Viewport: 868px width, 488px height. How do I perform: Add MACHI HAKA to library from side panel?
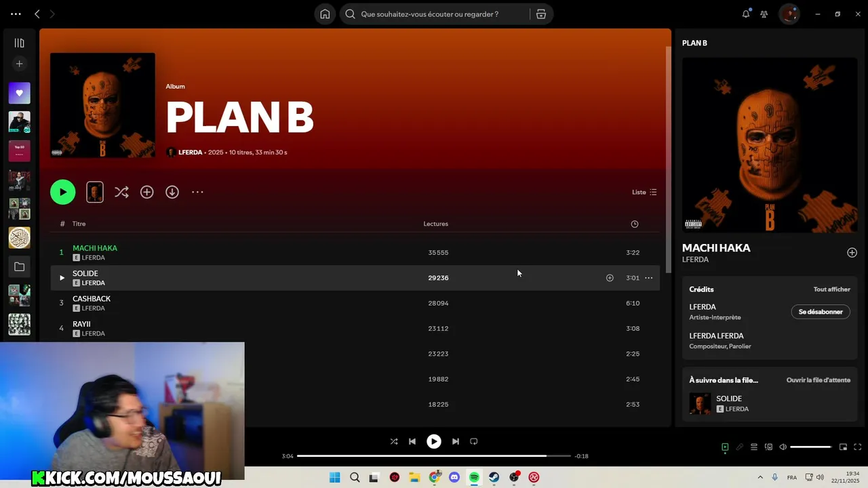[852, 253]
